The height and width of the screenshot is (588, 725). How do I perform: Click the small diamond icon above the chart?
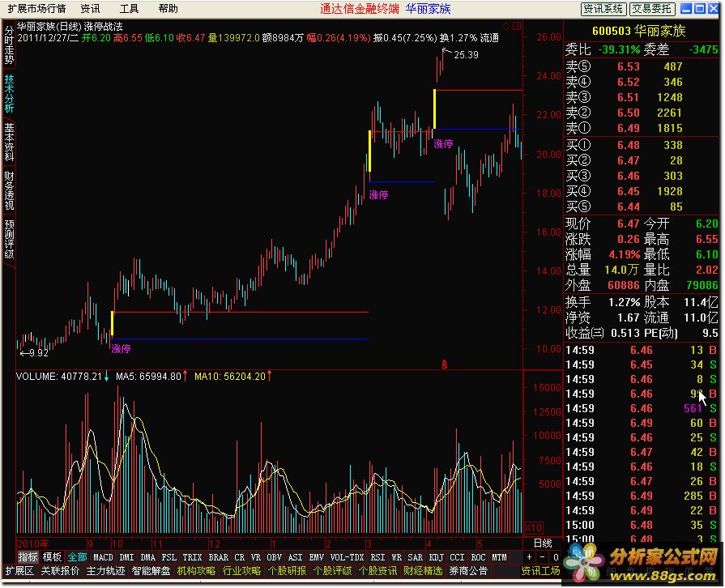tap(505, 27)
